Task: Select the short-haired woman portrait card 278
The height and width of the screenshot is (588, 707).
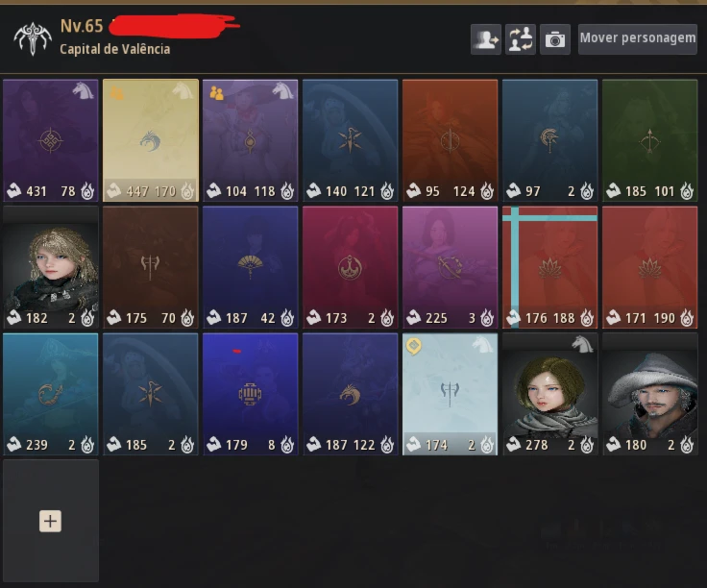Action: click(550, 394)
